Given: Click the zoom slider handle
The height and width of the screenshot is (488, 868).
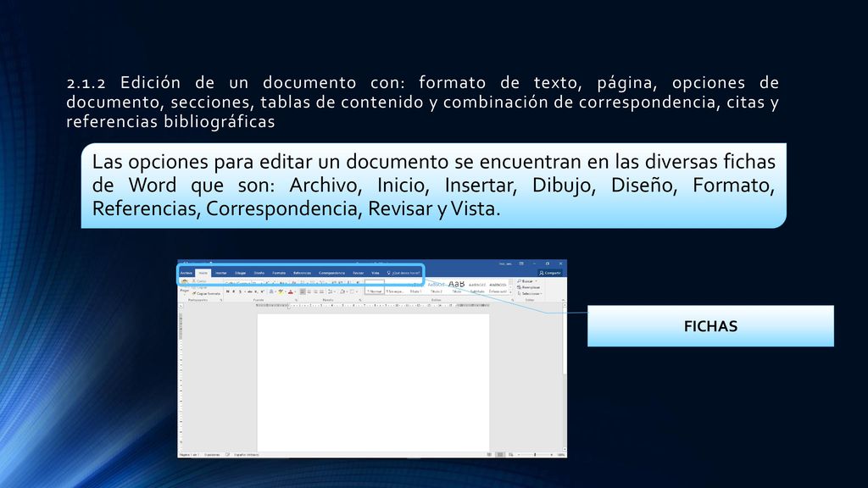Looking at the screenshot, I should point(535,455).
